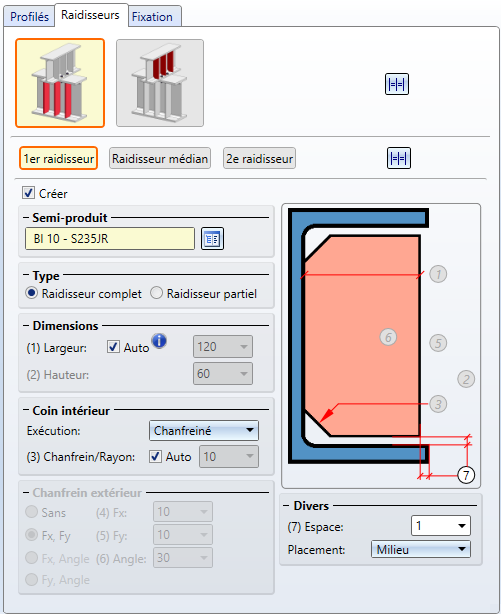
Task: Click the Coin intérieur group heading
Action: click(x=71, y=410)
